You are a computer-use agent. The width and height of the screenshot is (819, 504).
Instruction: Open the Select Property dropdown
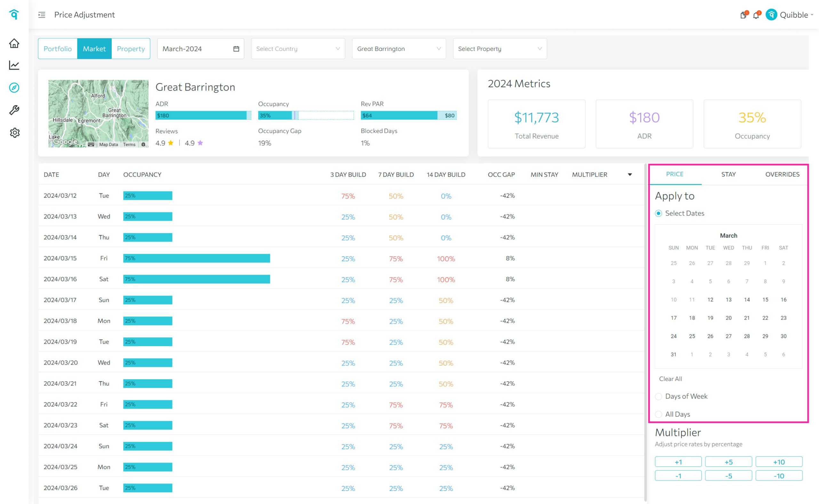point(499,49)
